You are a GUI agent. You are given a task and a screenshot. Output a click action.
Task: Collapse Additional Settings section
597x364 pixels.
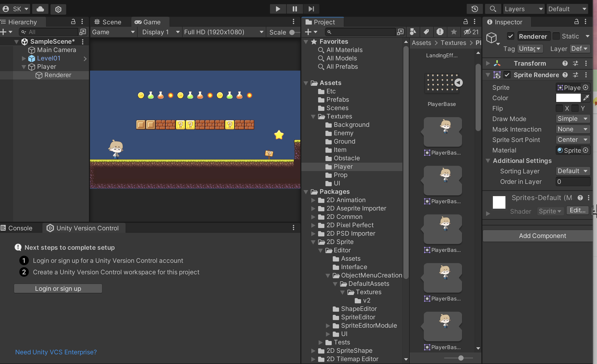(488, 161)
